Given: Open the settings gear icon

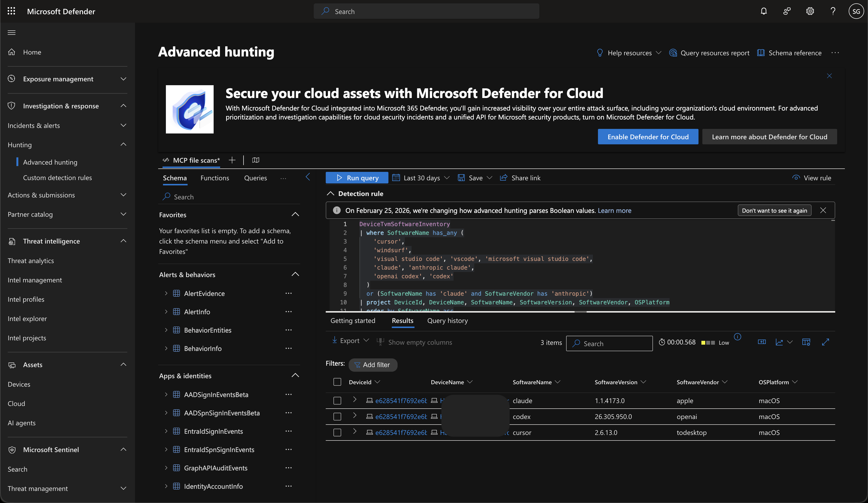Looking at the screenshot, I should pyautogui.click(x=810, y=11).
